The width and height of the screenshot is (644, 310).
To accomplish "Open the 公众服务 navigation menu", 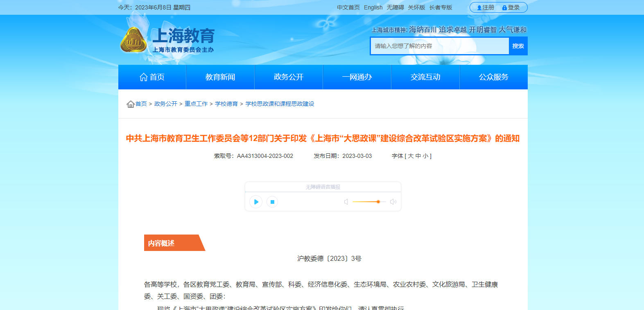I will pos(494,77).
